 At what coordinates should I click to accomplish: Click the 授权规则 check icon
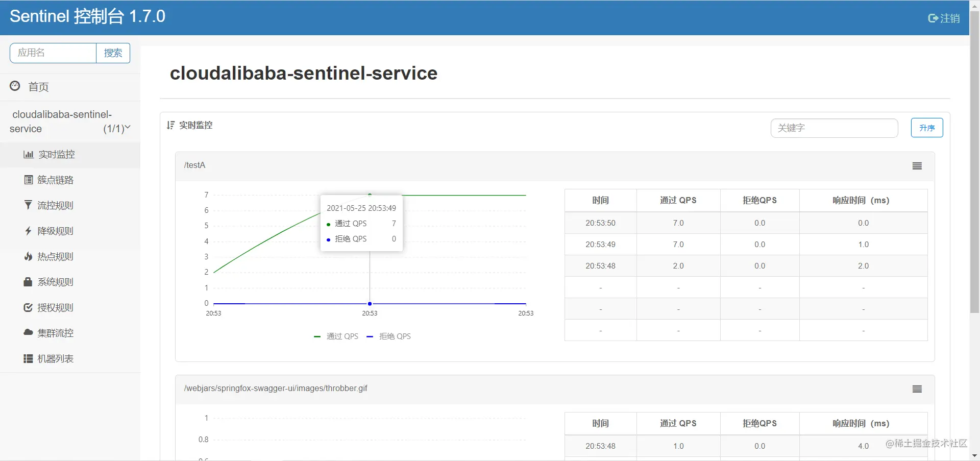tap(28, 307)
